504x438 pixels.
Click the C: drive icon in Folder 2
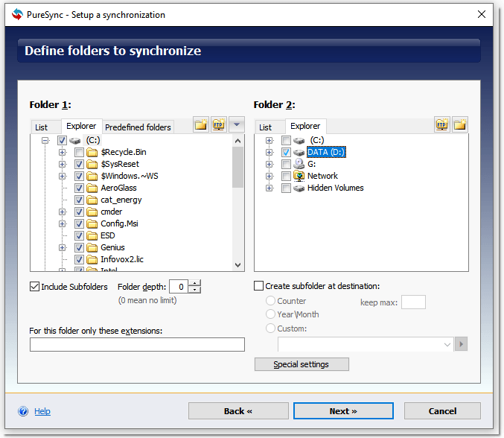pos(299,141)
